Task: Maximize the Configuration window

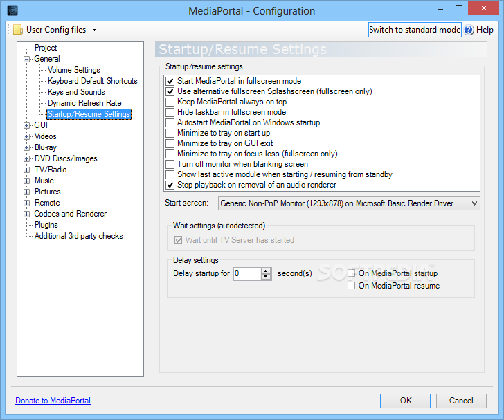Action: [x=459, y=8]
